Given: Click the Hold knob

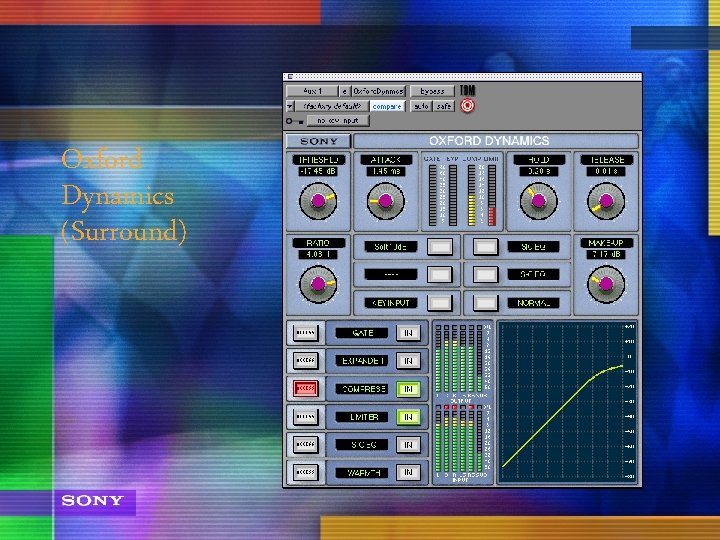Looking at the screenshot, I should [x=539, y=201].
